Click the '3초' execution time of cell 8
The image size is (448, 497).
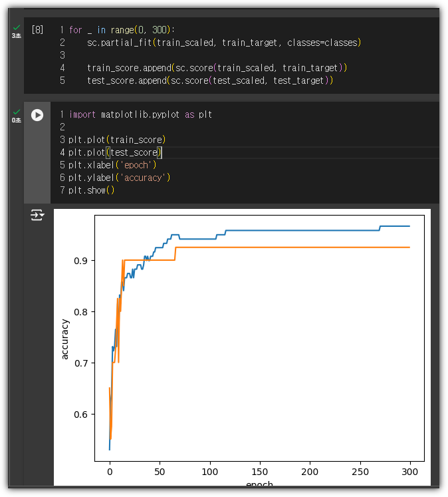[x=17, y=35]
